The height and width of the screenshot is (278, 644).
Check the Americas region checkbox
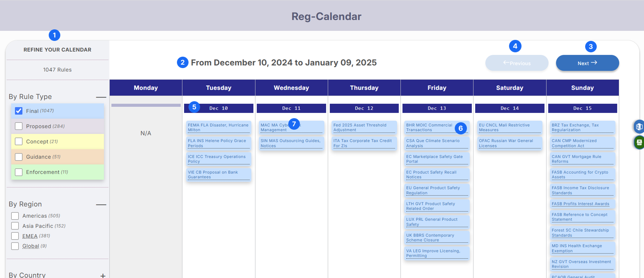(15, 216)
